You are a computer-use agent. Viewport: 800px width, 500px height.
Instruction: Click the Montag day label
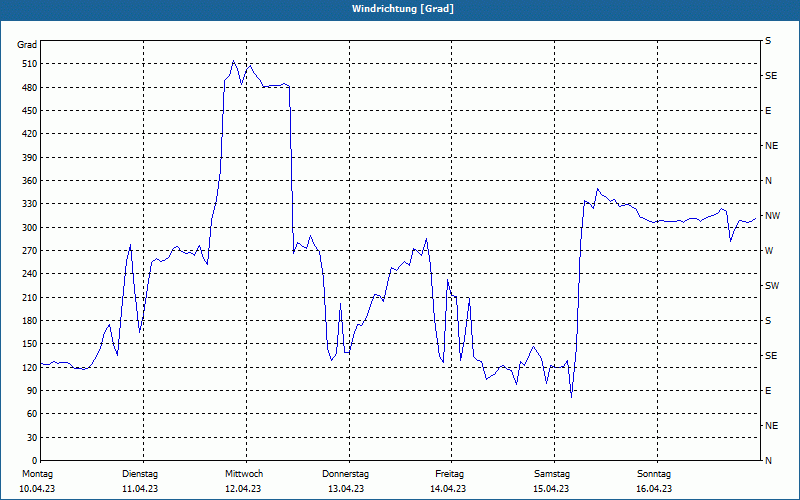tap(37, 474)
